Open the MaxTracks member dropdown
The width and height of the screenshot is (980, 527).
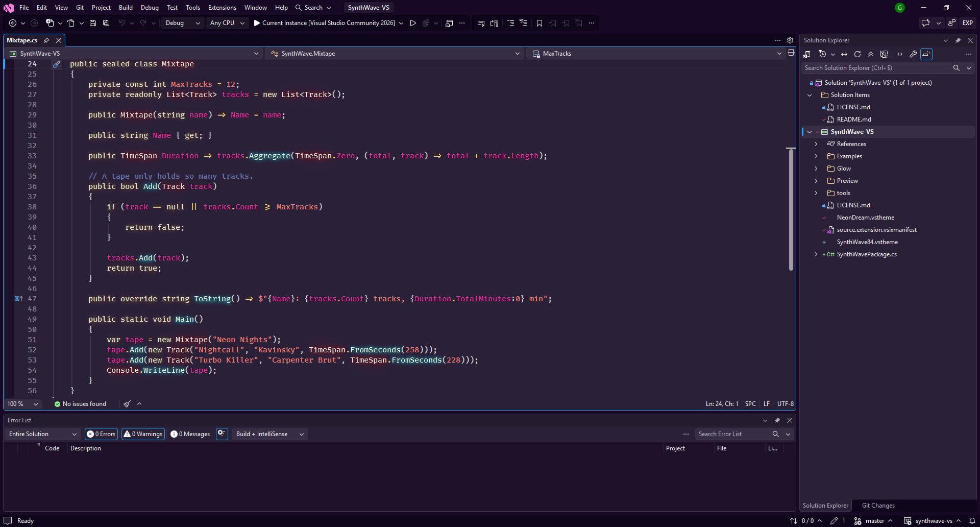tap(656, 54)
